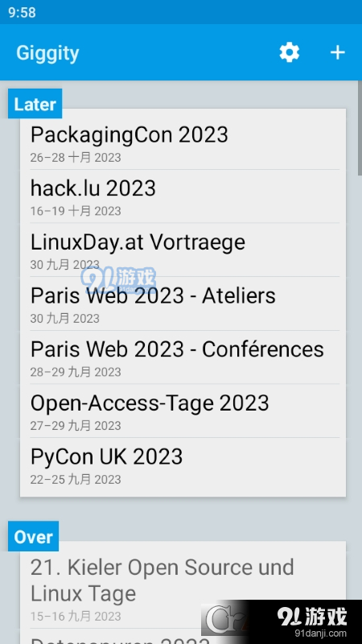Click the Giggity app title
Viewport: 362px width, 644px height.
coord(47,53)
